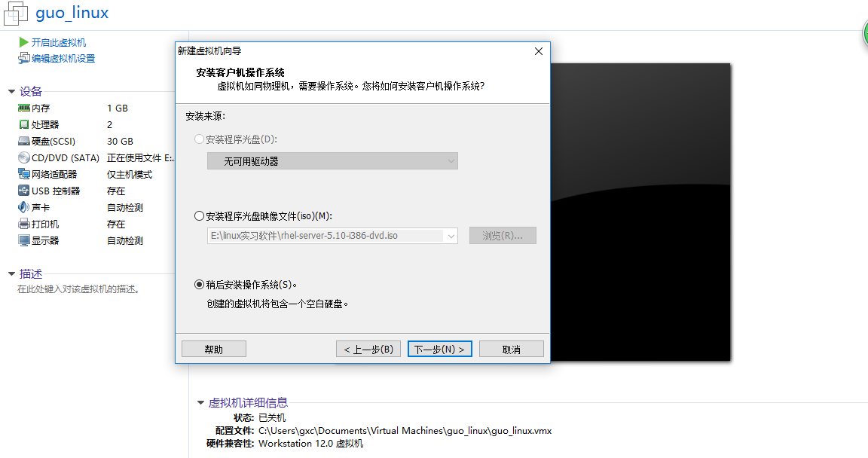Click the 硬盘(SCSI) label

pos(53,142)
